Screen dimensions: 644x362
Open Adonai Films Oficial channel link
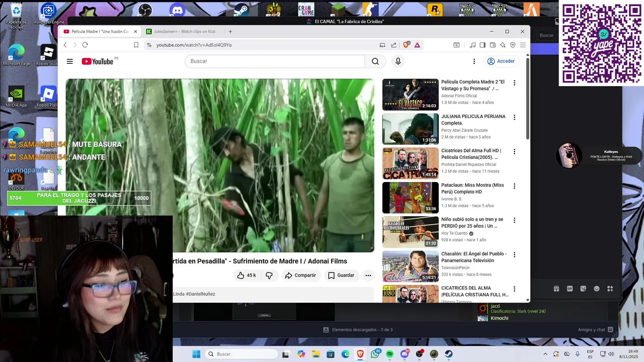(x=459, y=96)
